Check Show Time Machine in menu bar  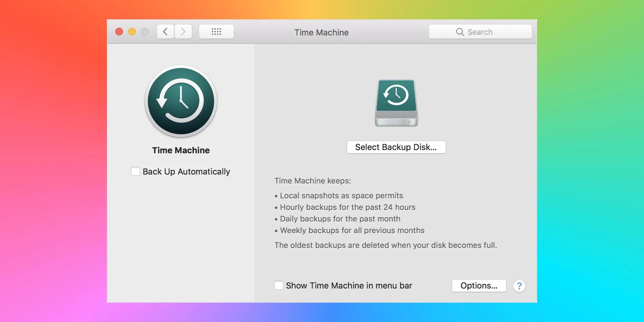pos(279,285)
